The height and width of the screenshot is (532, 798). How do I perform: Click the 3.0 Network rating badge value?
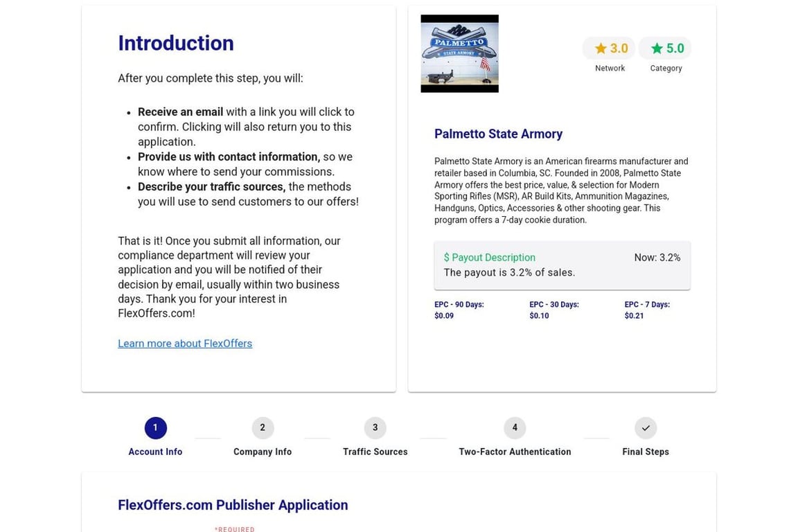(x=619, y=48)
